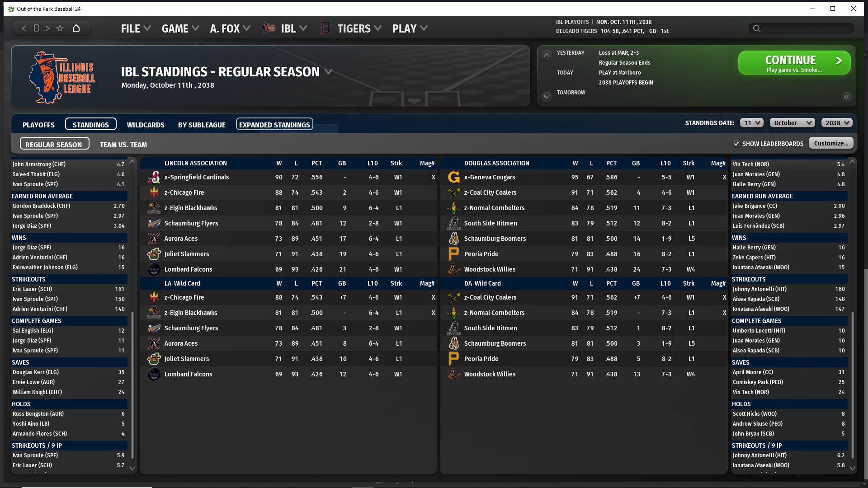This screenshot has width=868, height=488.
Task: Toggle the Show Leaderboards checkbox
Action: point(736,144)
